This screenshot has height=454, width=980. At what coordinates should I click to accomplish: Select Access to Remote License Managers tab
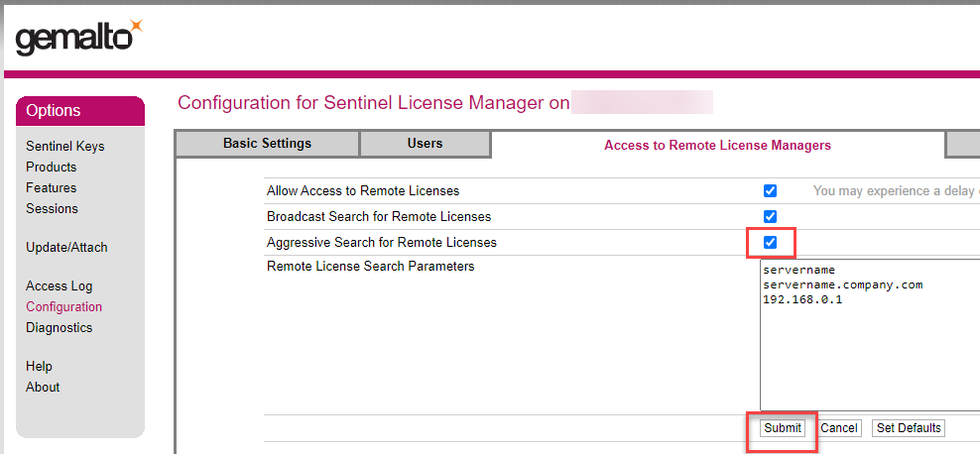[717, 145]
